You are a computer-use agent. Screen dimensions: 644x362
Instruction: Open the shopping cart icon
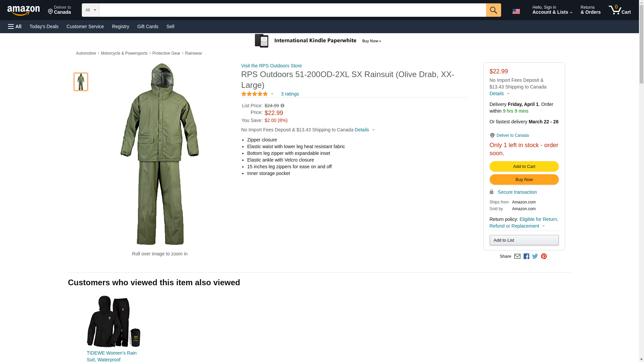pos(619,10)
